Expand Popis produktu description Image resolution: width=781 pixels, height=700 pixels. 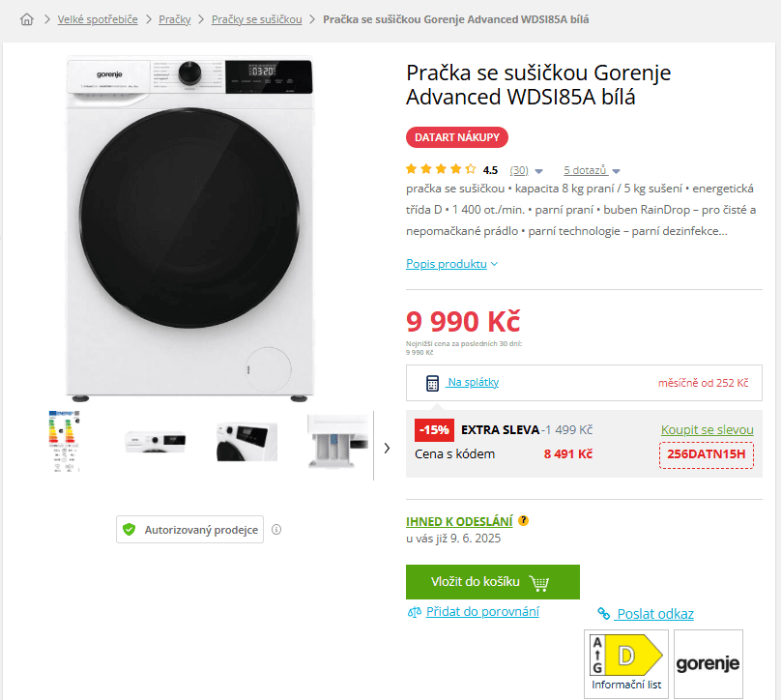451,264
